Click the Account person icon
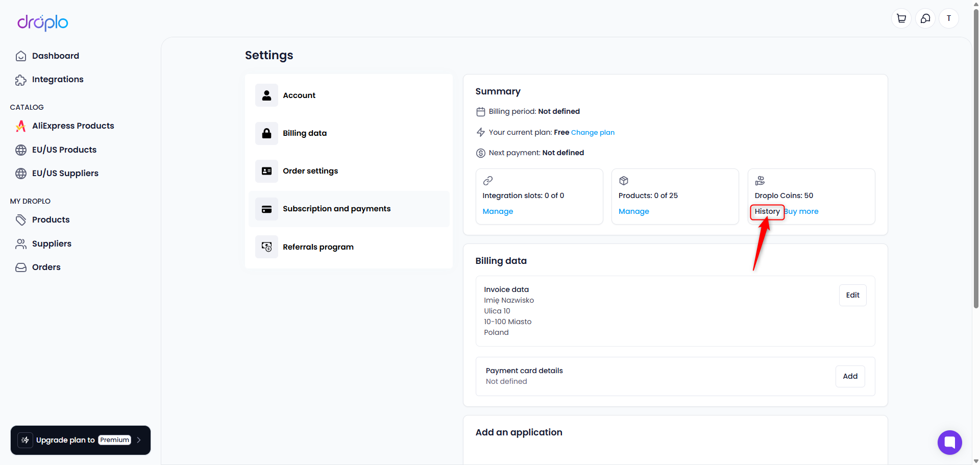The height and width of the screenshot is (465, 980). 266,95
